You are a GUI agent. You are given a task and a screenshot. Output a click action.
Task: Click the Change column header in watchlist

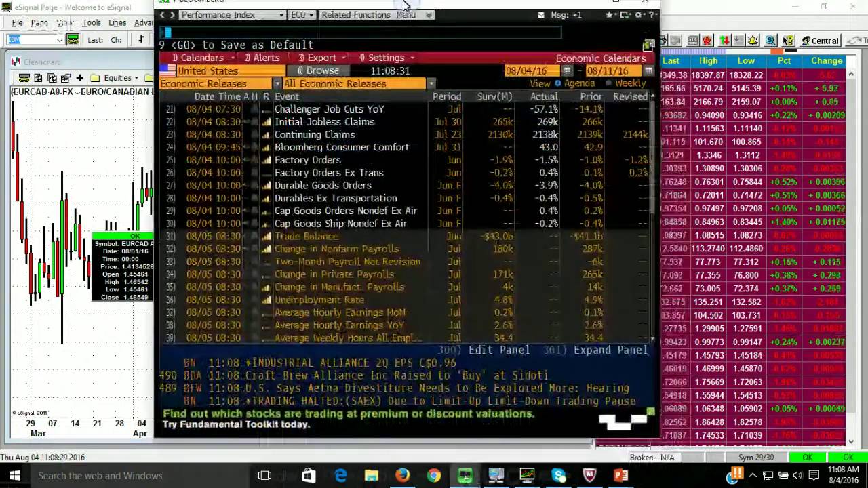click(x=827, y=61)
